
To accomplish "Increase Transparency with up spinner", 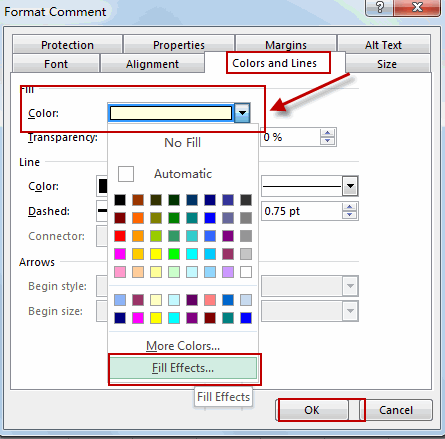I will [327, 133].
